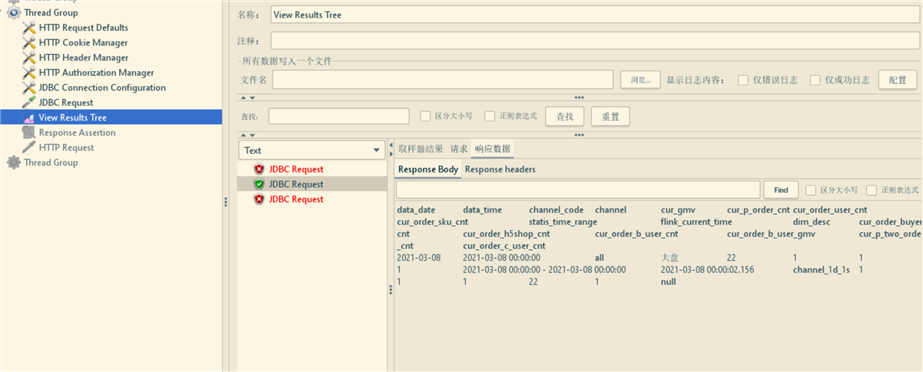Switch to the 响应数据 tab
The image size is (923, 372).
point(493,149)
